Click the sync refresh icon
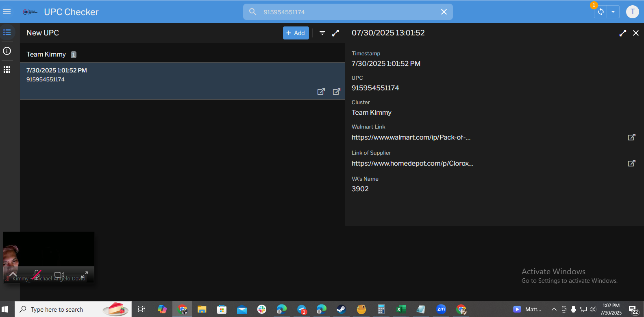Image resolution: width=644 pixels, height=317 pixels. point(600,12)
